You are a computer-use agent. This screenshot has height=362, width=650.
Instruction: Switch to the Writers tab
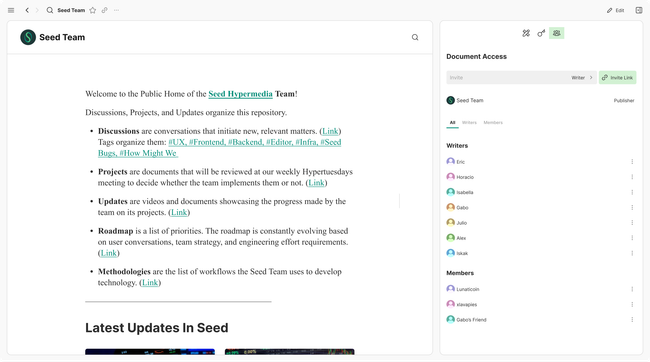point(469,123)
